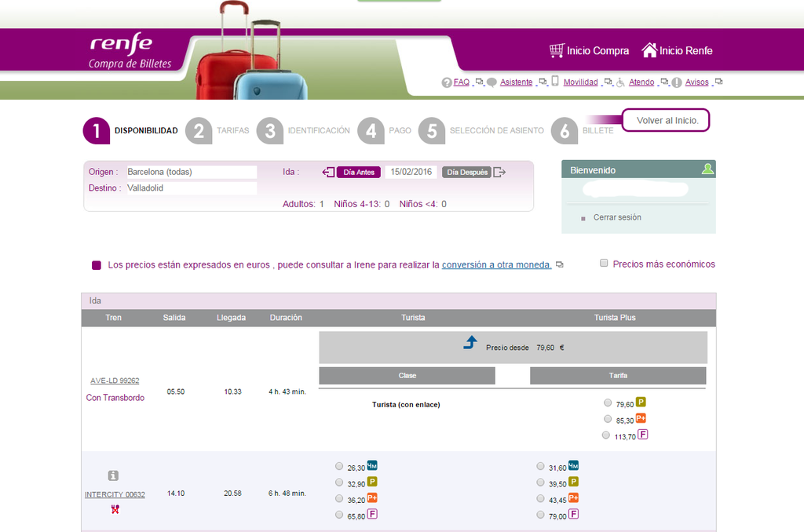This screenshot has height=532, width=804.
Task: Select the 39,50 Turista Plus fare option
Action: [x=540, y=483]
